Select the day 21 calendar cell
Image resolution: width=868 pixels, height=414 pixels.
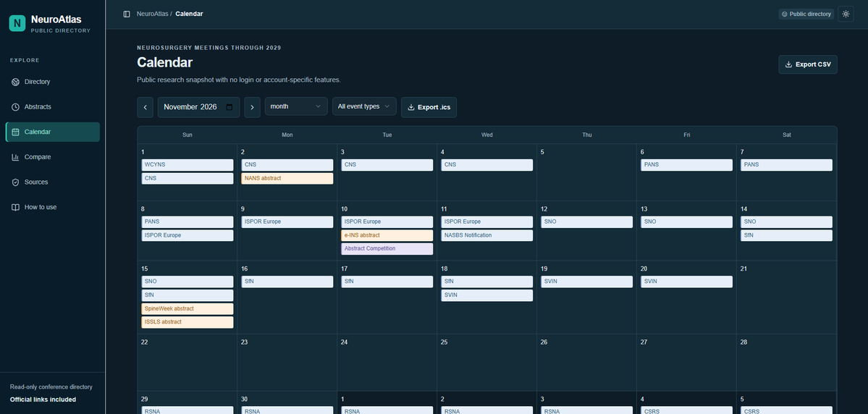click(787, 297)
